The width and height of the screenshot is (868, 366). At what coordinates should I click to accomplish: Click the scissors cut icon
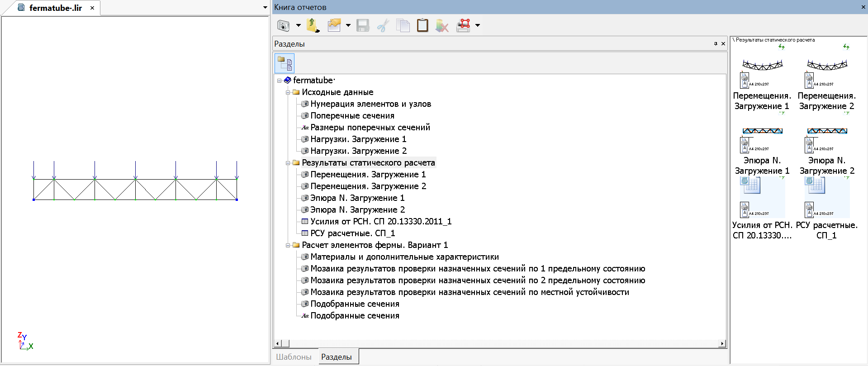click(x=383, y=25)
